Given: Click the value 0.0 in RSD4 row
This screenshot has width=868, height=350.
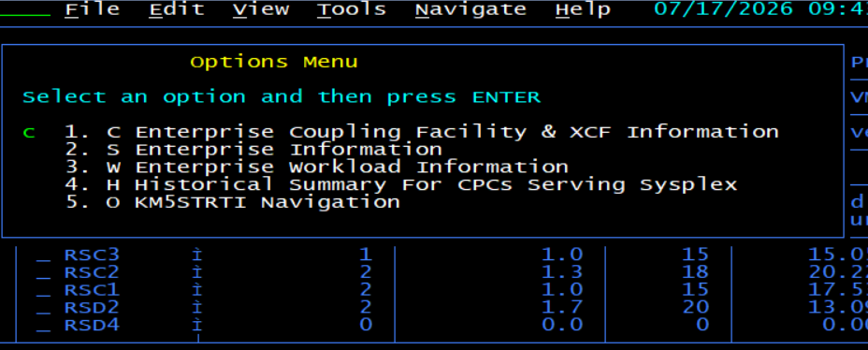Looking at the screenshot, I should (562, 326).
